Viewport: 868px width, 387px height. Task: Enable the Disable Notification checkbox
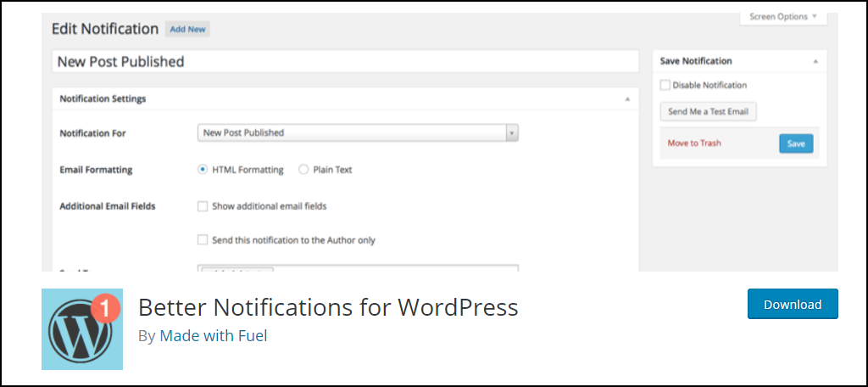665,86
